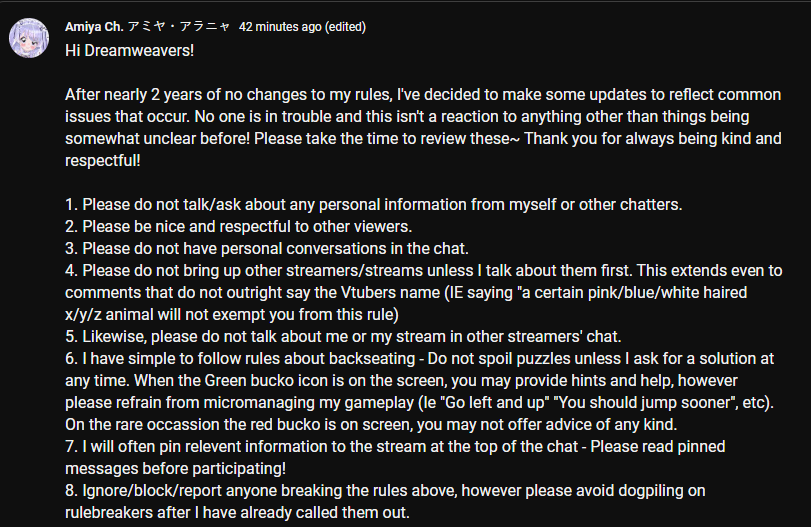Click the Amiya Ch. channel name
Viewport: 811px width, 527px height.
[x=94, y=26]
